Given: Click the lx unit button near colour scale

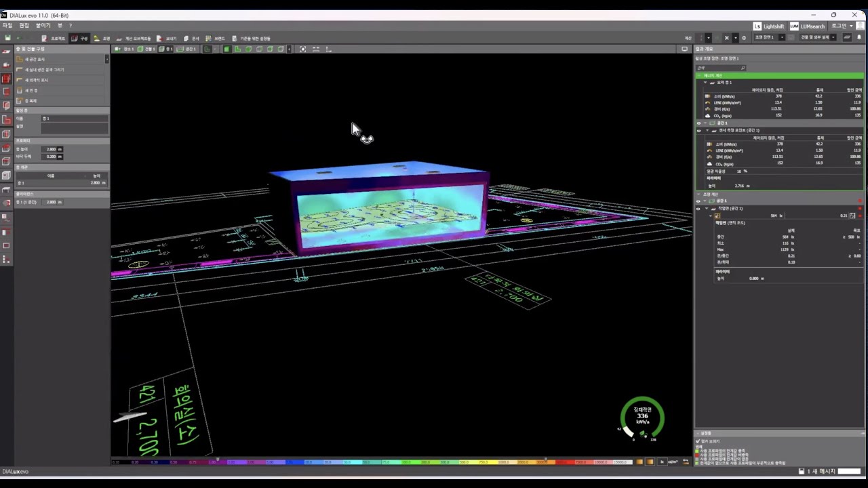Looking at the screenshot, I should 662,462.
